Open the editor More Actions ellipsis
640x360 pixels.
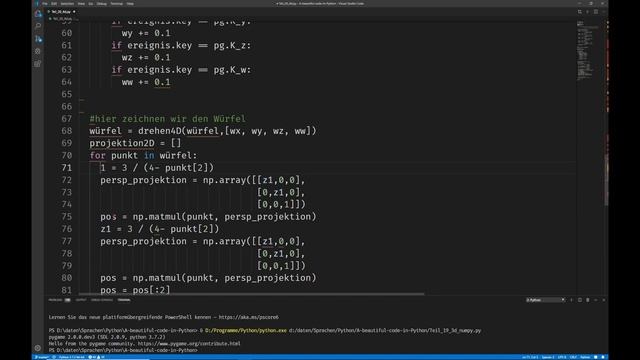604,12
